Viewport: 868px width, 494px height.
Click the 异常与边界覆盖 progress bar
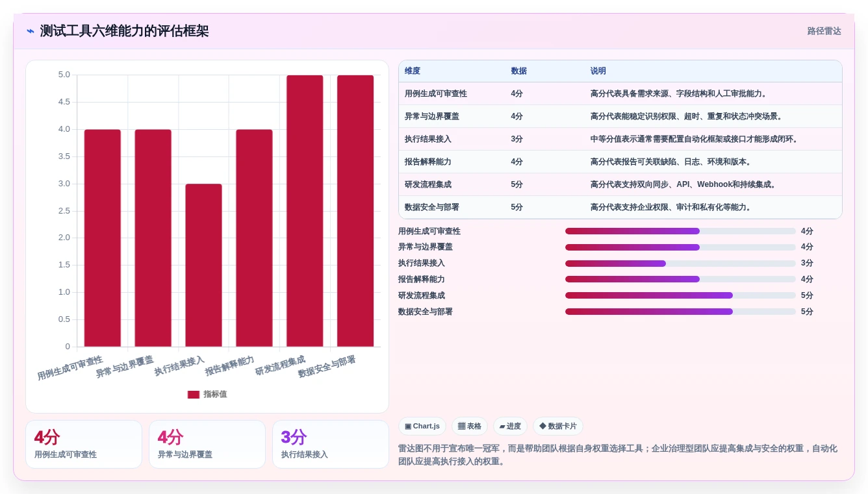[x=680, y=247]
